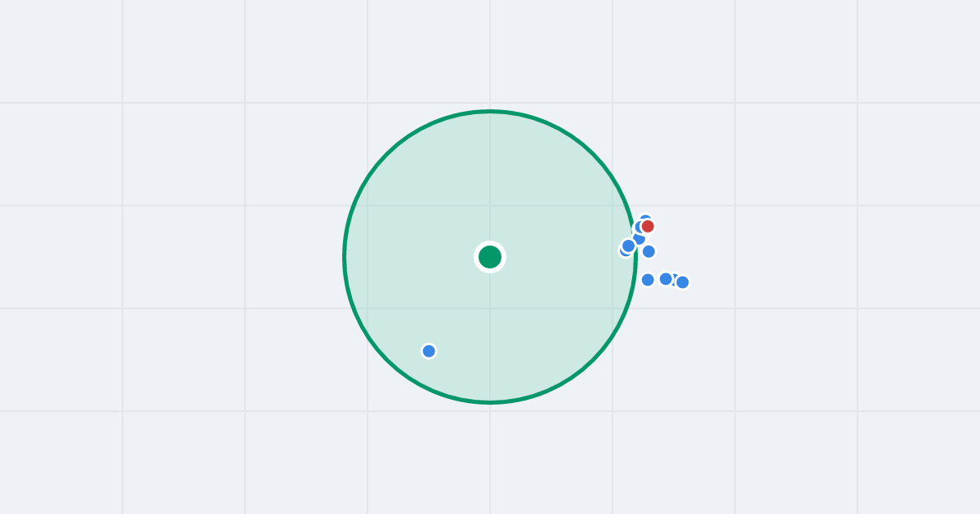Click the green center marker of the circle

coord(490,257)
